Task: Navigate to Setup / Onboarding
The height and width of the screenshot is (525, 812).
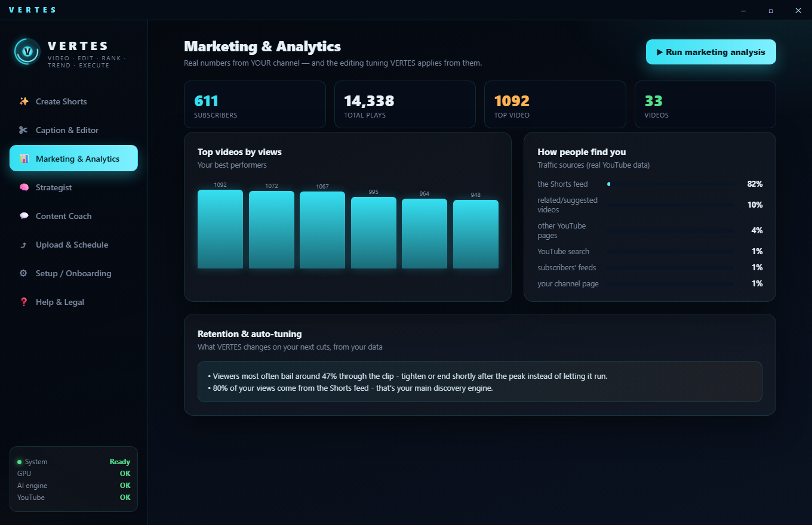Action: coord(73,273)
